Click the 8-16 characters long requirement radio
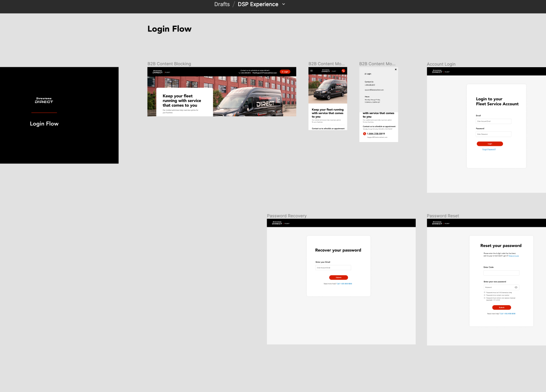 pyautogui.click(x=485, y=293)
